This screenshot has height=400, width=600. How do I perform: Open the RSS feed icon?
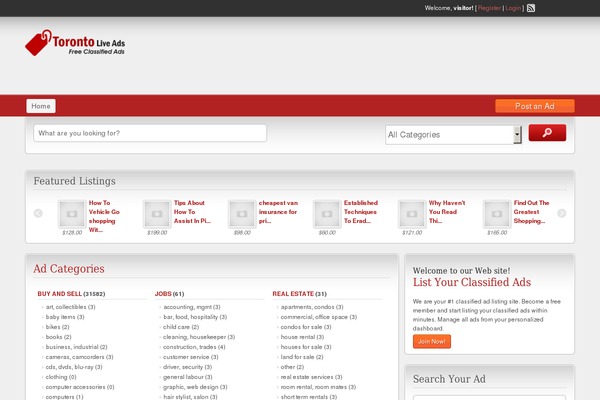point(531,8)
